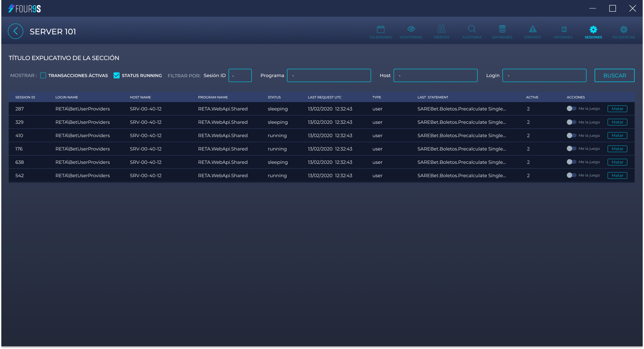Open the Databases stack icon
The image size is (644, 349).
502,29
